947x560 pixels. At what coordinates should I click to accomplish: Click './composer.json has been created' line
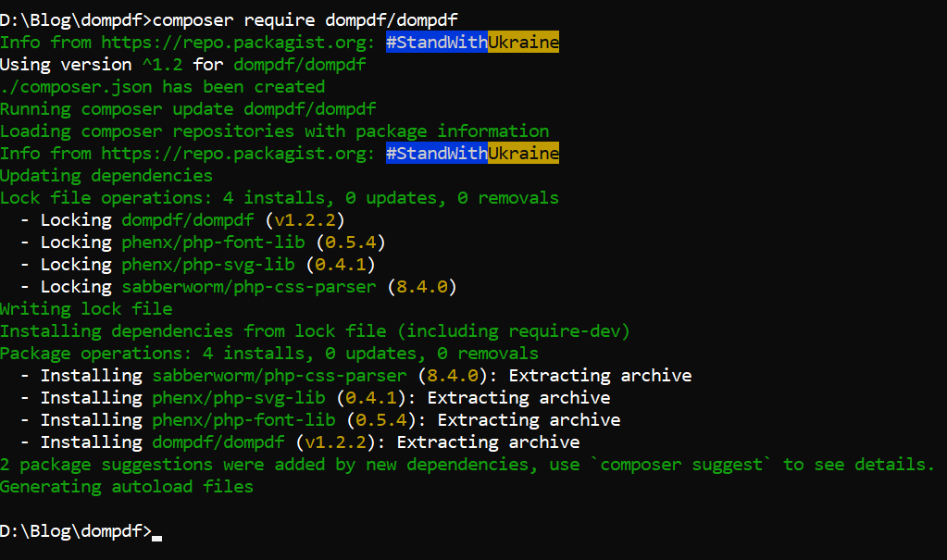(x=162, y=87)
